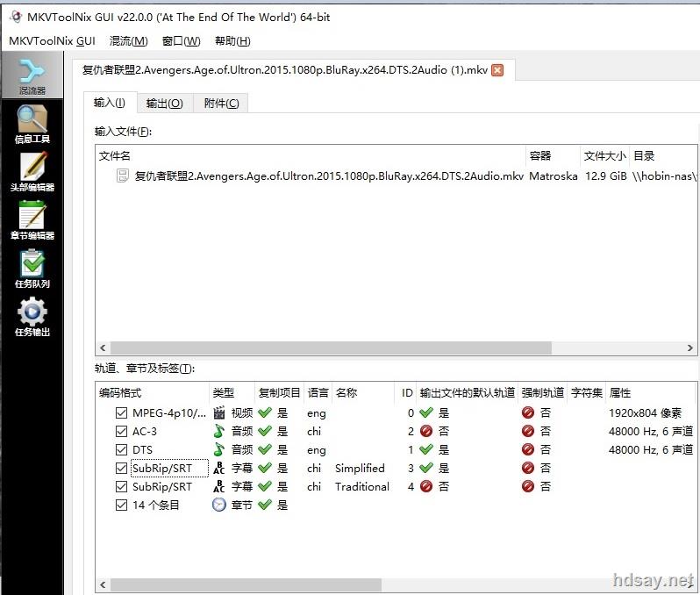Image resolution: width=700 pixels, height=595 pixels.
Task: Uncheck the AC-3 audio track checkbox
Action: coord(121,431)
